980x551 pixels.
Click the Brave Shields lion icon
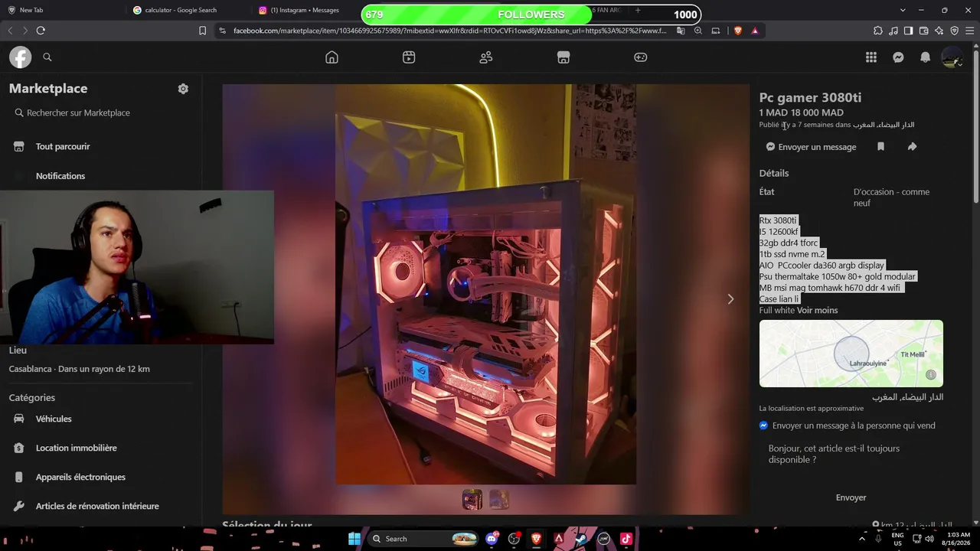pyautogui.click(x=738, y=31)
